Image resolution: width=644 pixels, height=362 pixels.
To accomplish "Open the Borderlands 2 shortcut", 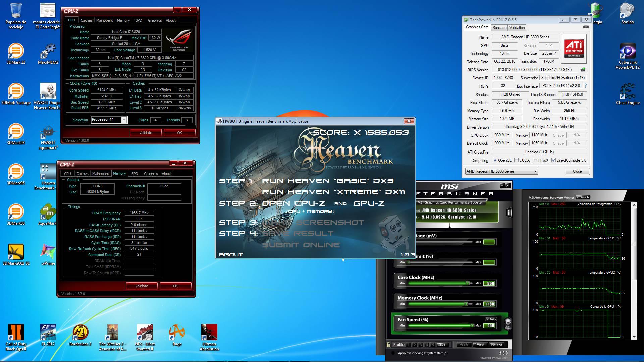I will click(80, 335).
